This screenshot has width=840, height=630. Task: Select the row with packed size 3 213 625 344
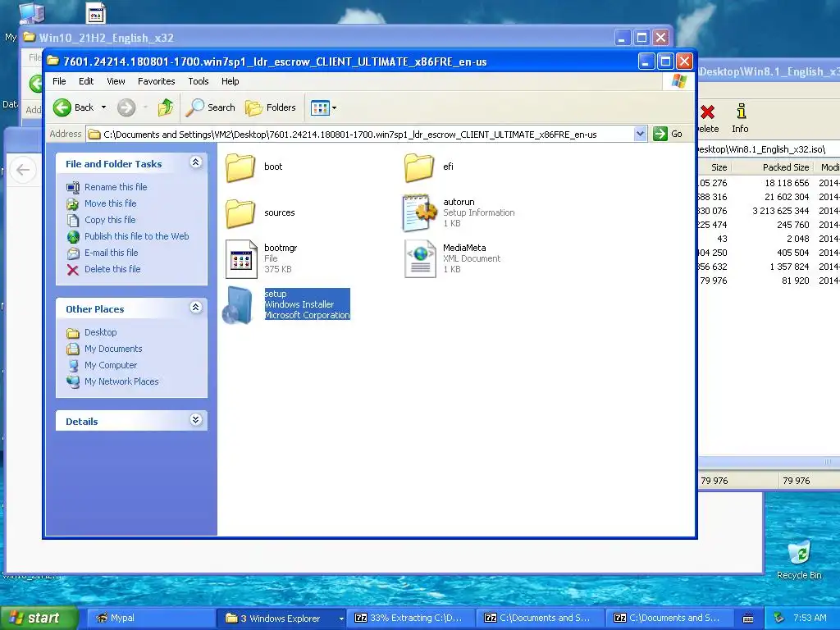coord(769,211)
